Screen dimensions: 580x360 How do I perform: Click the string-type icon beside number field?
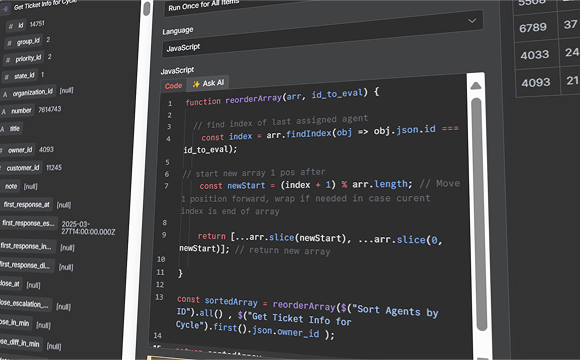[x=3, y=111]
